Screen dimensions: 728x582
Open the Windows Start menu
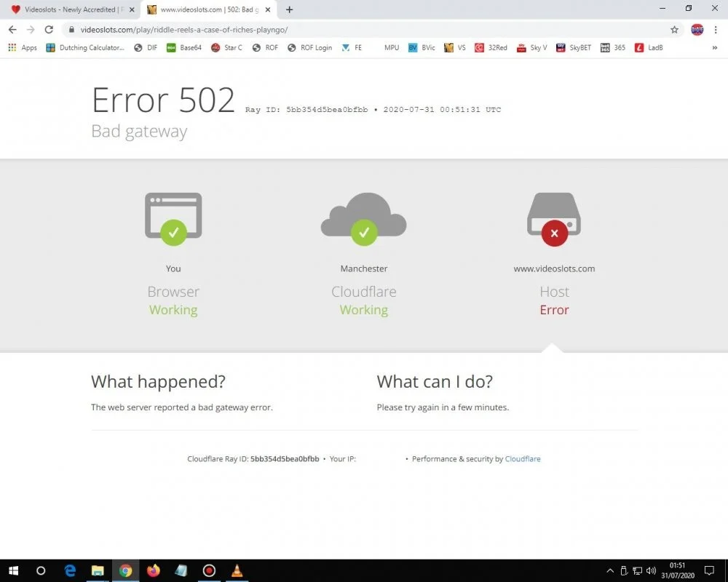13,570
